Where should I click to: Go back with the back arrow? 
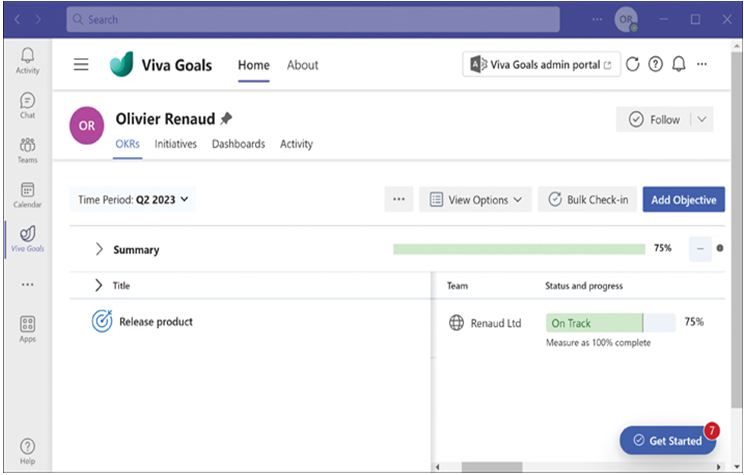[x=17, y=19]
